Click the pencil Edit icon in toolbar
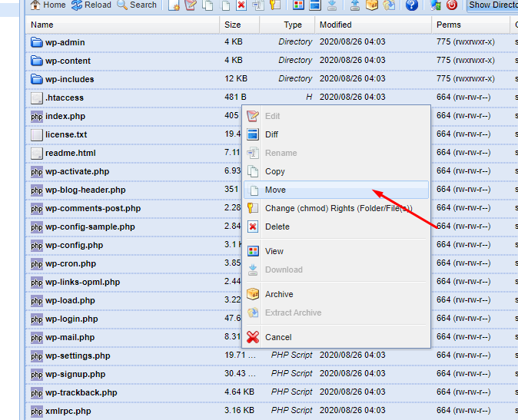This screenshot has height=420, width=518. click(x=191, y=5)
